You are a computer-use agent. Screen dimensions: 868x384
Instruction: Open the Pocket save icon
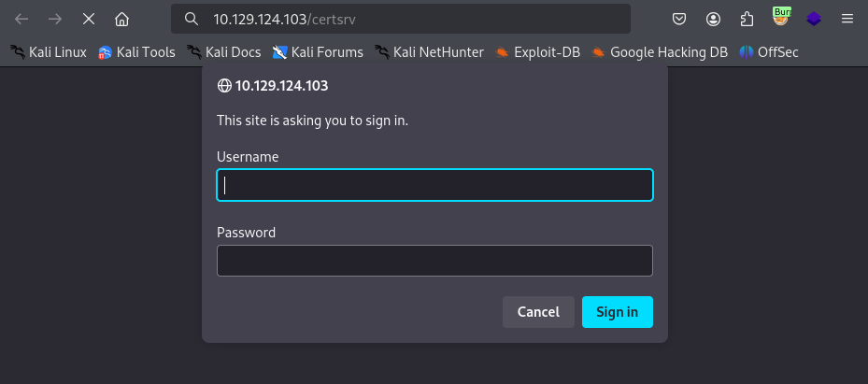(679, 20)
